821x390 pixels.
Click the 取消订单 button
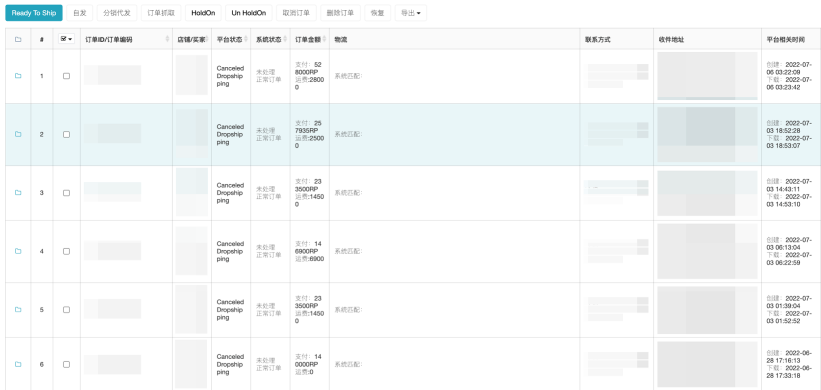(296, 13)
